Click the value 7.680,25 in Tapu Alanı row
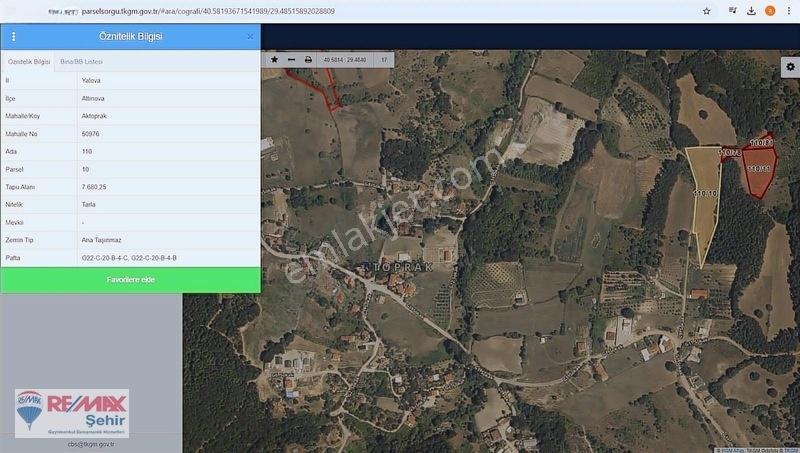The width and height of the screenshot is (800, 453). pos(94,187)
